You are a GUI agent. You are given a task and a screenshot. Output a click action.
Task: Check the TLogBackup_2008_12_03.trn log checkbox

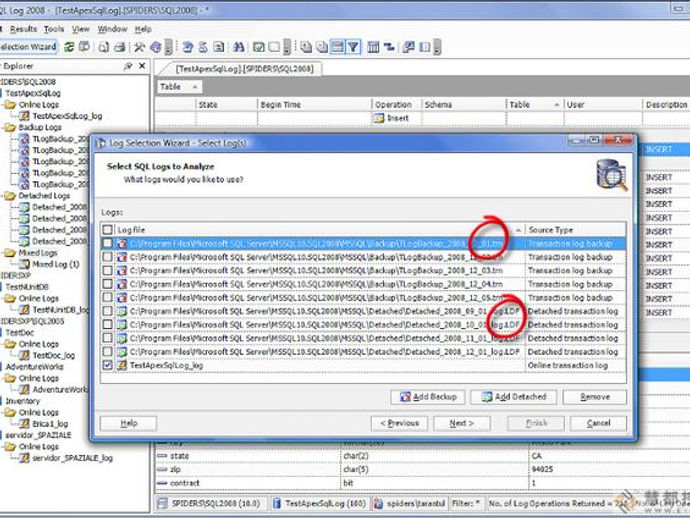[x=107, y=271]
